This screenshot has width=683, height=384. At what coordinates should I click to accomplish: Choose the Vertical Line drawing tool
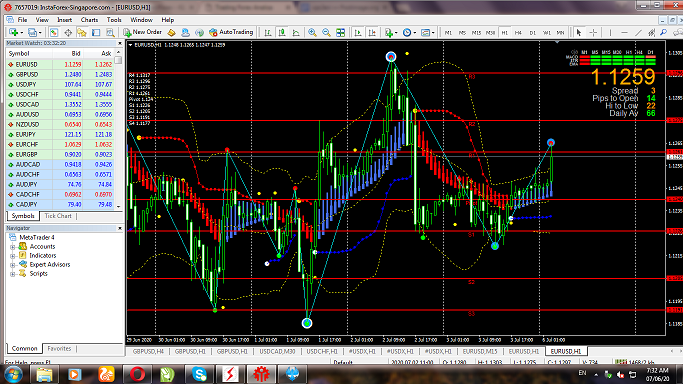point(610,33)
